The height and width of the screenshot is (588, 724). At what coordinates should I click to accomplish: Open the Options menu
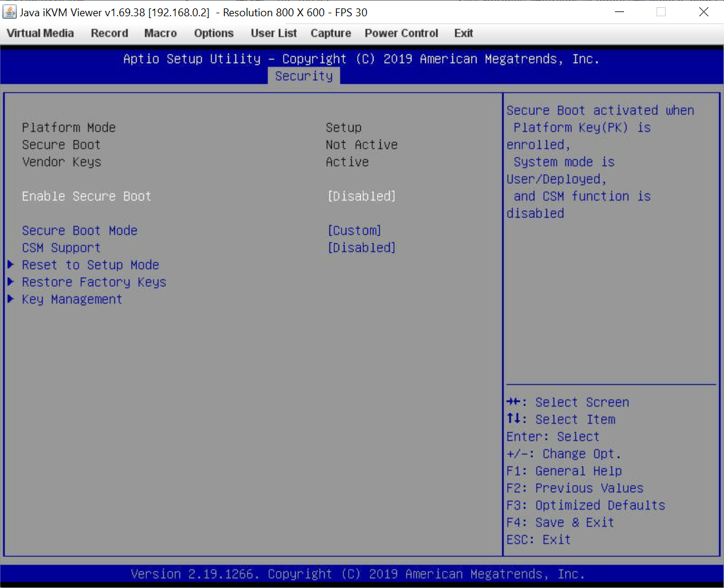[214, 33]
